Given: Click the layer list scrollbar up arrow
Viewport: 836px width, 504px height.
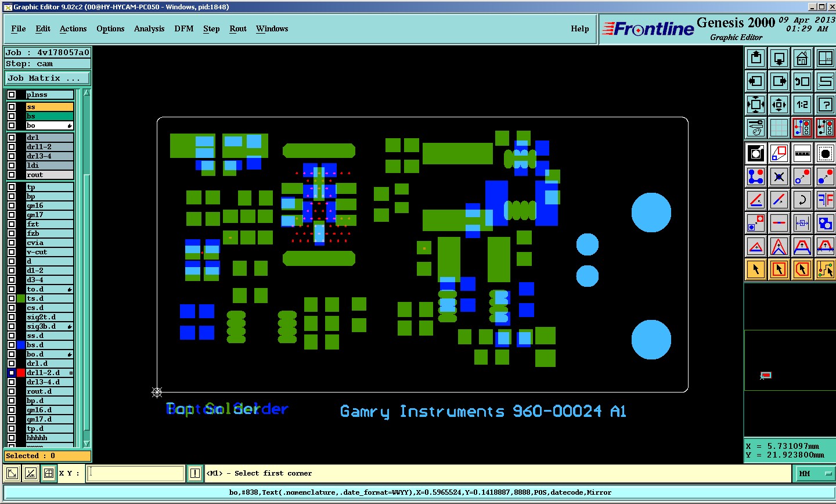Looking at the screenshot, I should point(87,93).
